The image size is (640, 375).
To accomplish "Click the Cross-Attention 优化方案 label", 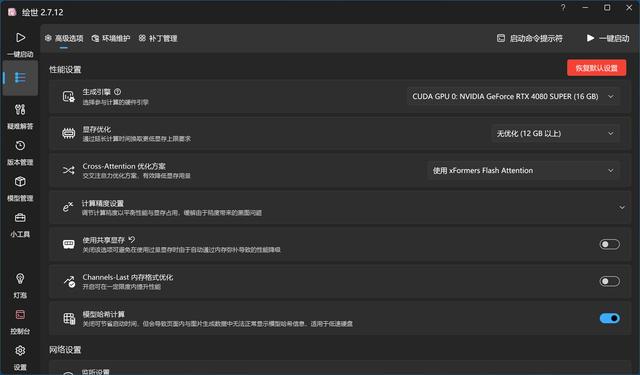I will point(124,166).
